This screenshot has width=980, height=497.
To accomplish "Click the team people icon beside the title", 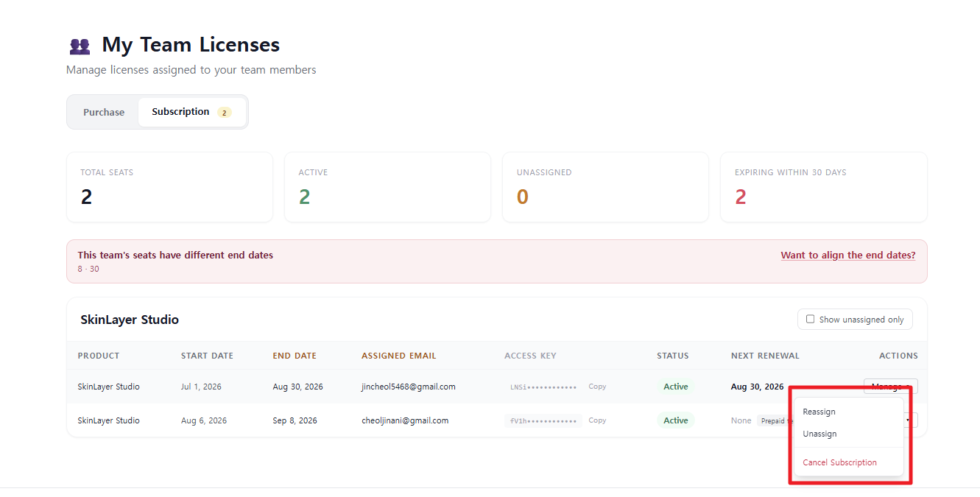I will pyautogui.click(x=80, y=46).
